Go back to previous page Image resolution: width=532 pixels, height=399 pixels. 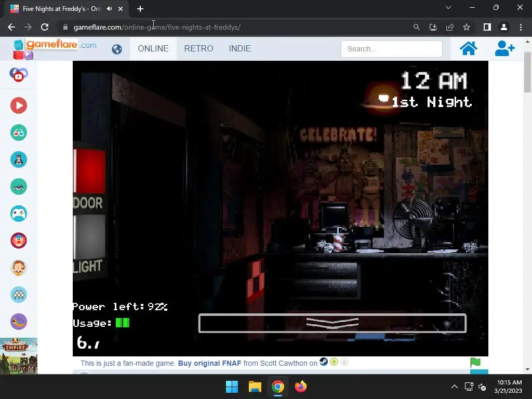point(11,27)
